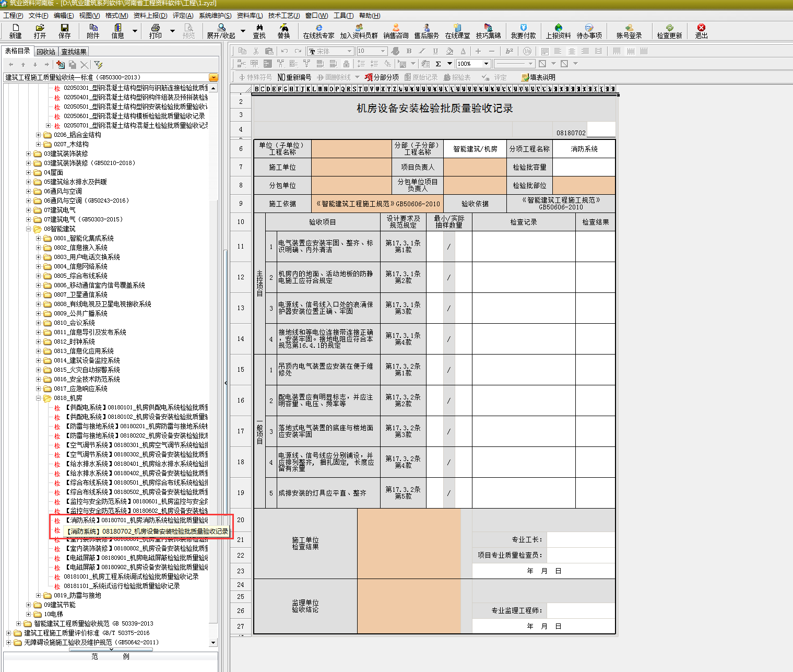Open the 待办事项 to-do icon
This screenshot has width=793, height=672.
point(589,31)
